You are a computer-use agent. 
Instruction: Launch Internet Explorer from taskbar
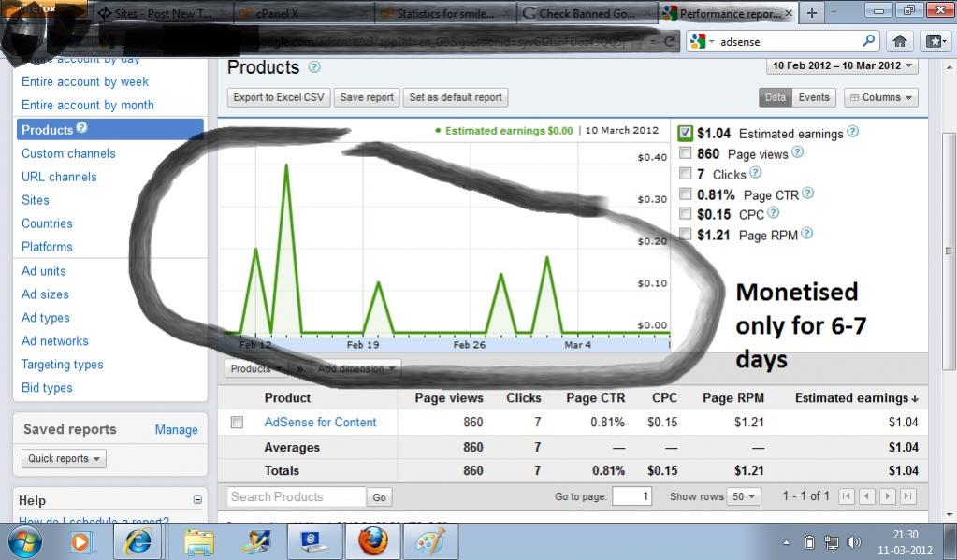(138, 541)
